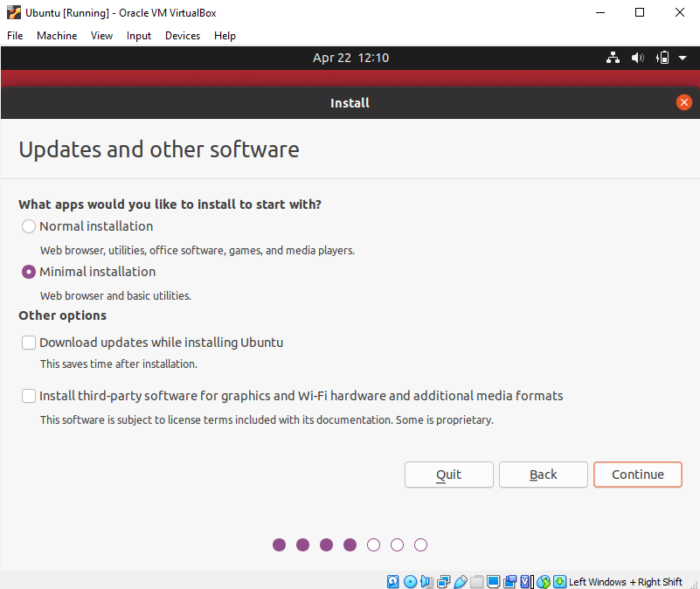Close the Install window with orange X
The image size is (700, 589).
pyautogui.click(x=683, y=102)
